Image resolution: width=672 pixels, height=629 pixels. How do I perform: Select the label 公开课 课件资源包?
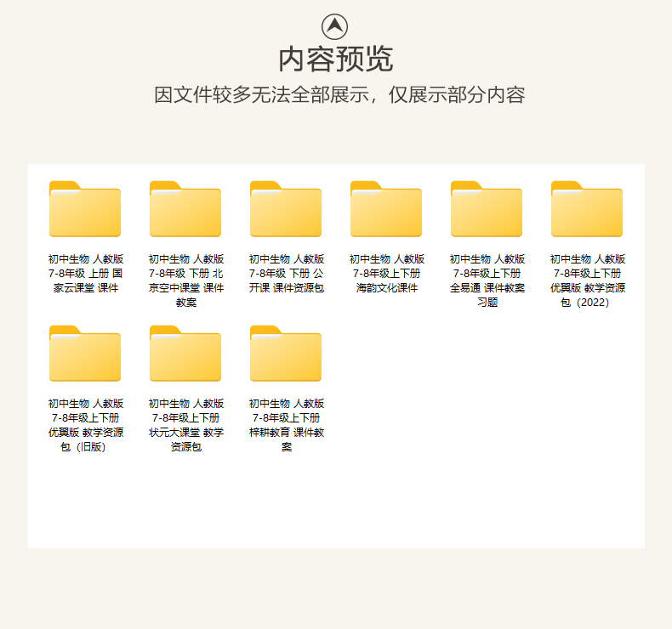pos(287,273)
